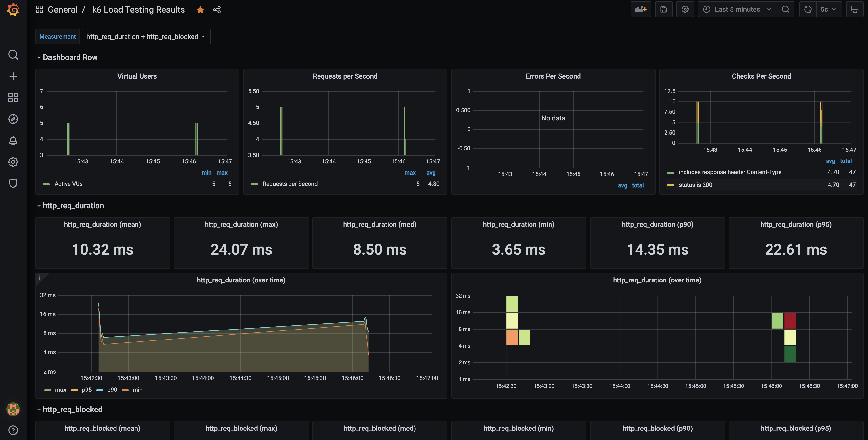
Task: Toggle the status is 200 legend series
Action: tap(695, 185)
